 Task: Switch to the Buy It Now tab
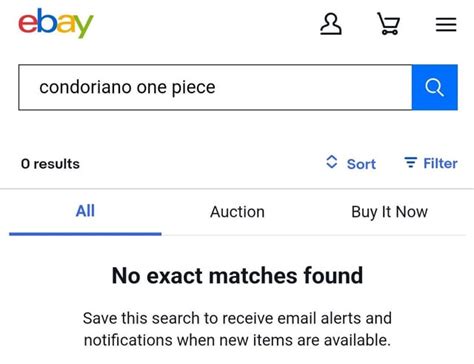pyautogui.click(x=389, y=212)
